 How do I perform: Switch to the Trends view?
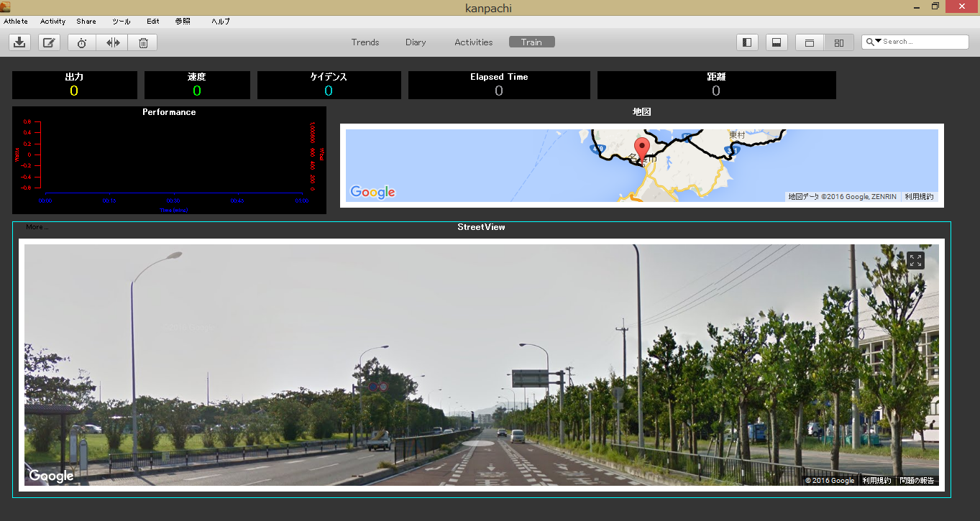[x=365, y=42]
